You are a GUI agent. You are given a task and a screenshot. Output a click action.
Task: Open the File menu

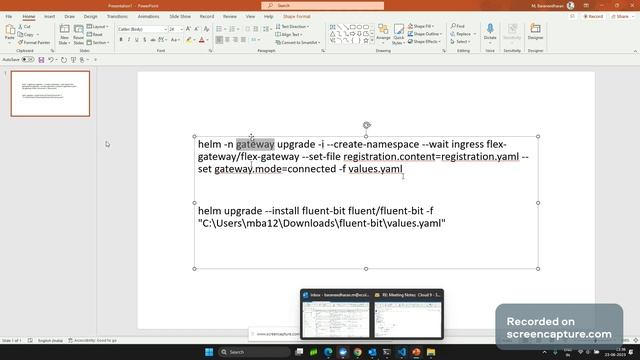[x=9, y=16]
